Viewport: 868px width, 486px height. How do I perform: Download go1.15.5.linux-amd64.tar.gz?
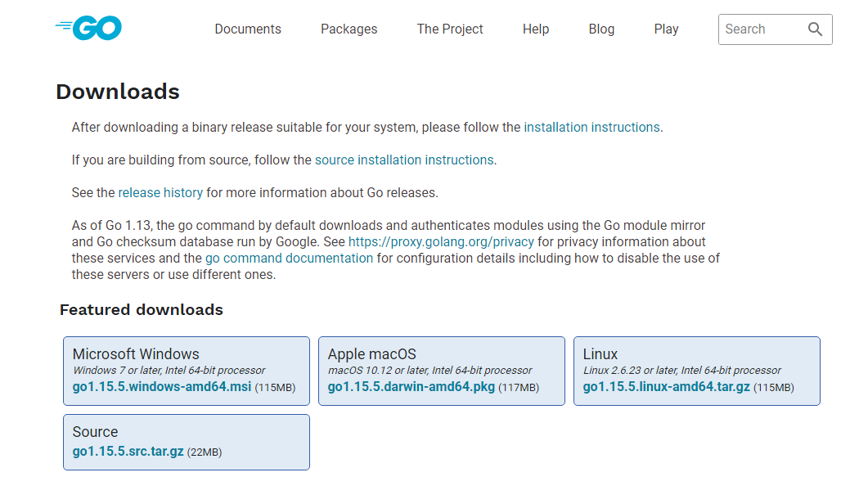(667, 387)
